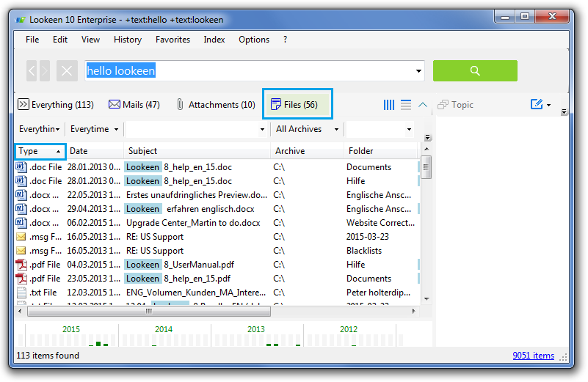Viewport: 588px width, 382px height.
Task: Switch to the Attachments (10) tab
Action: tap(216, 105)
